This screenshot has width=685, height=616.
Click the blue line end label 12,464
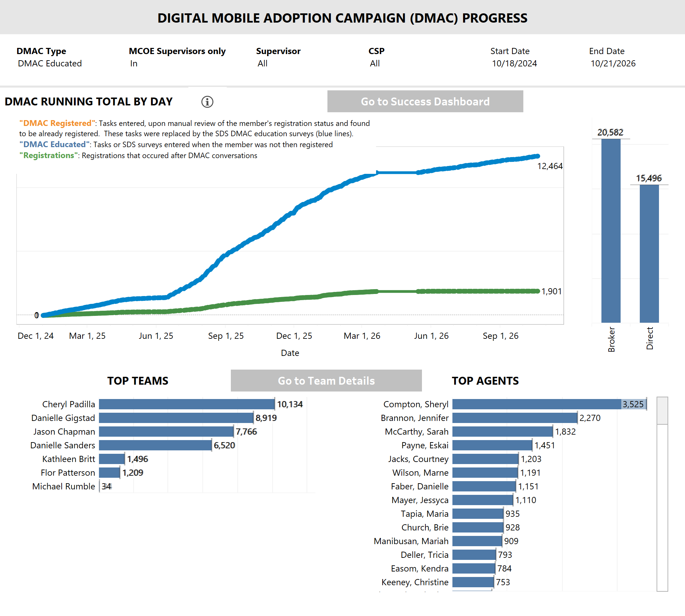pyautogui.click(x=550, y=166)
